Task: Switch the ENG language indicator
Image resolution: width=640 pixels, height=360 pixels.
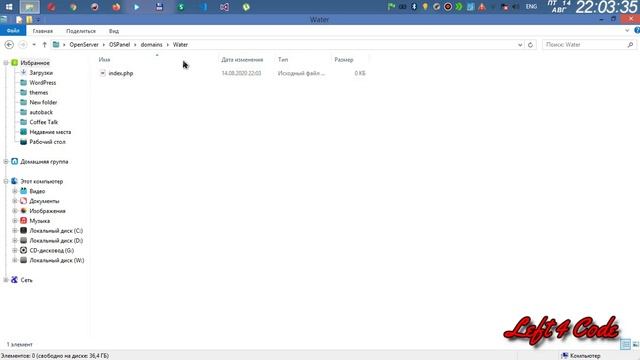Action: (x=531, y=7)
